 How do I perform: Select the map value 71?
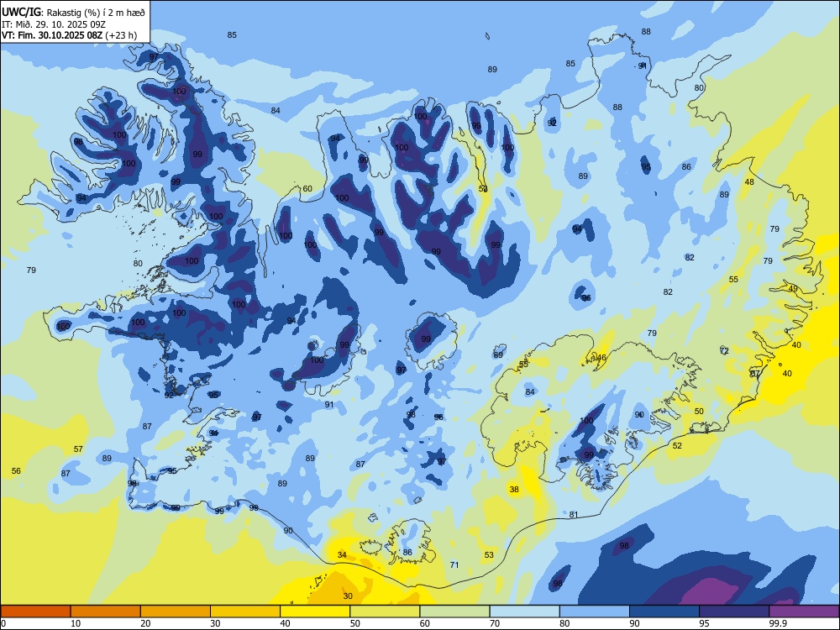(x=454, y=564)
